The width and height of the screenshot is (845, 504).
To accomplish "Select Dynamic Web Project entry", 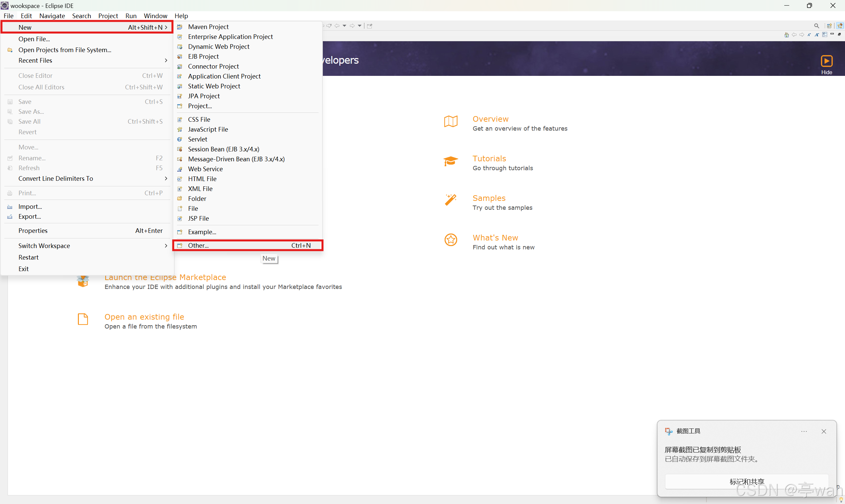I will click(248, 47).
